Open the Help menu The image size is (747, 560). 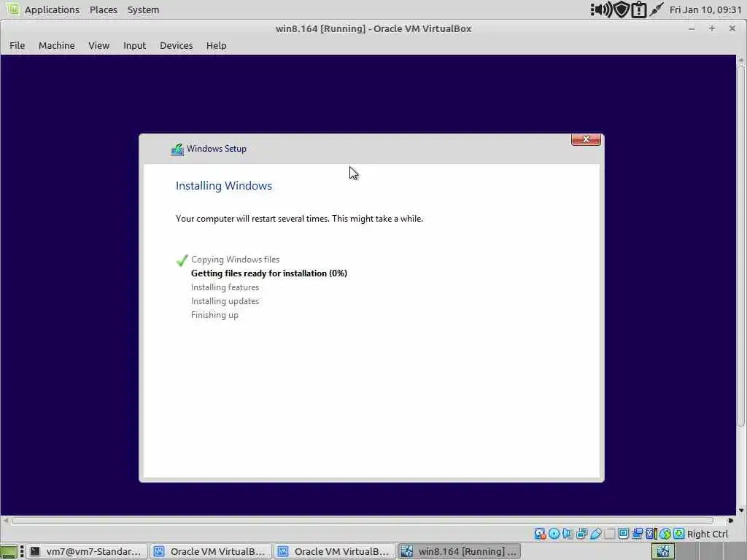point(216,46)
